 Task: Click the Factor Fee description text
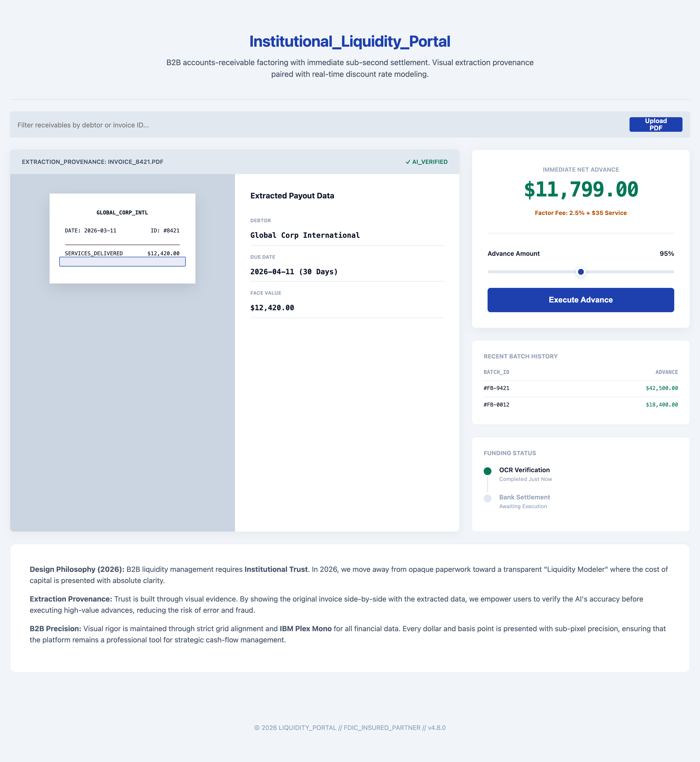pos(580,213)
